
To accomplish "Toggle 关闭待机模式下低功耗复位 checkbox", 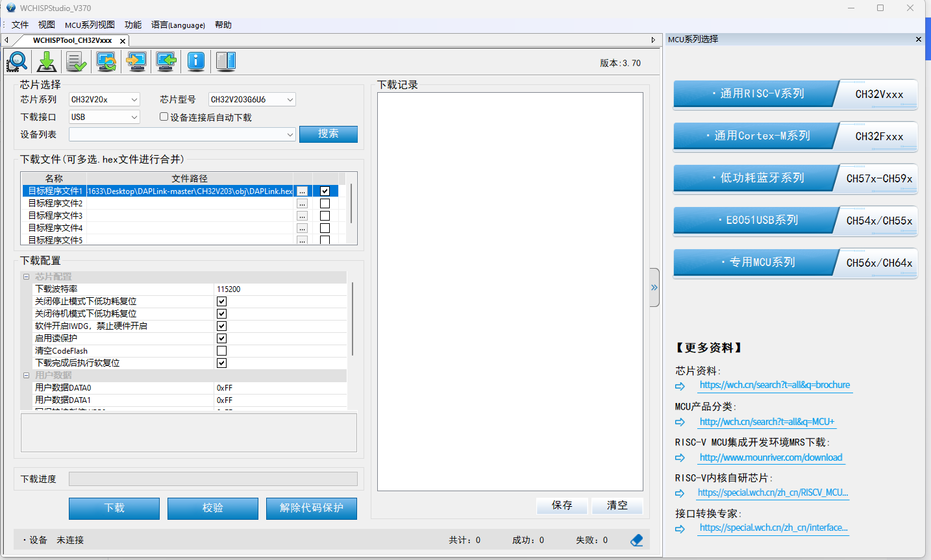I will point(221,313).
